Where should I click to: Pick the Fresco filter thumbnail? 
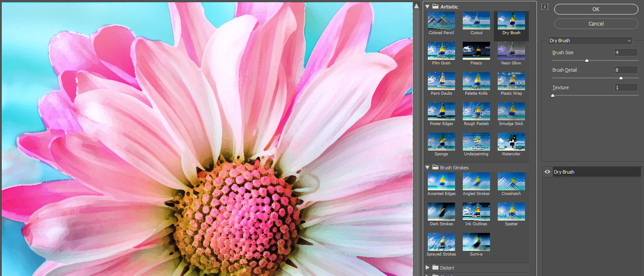click(x=476, y=51)
